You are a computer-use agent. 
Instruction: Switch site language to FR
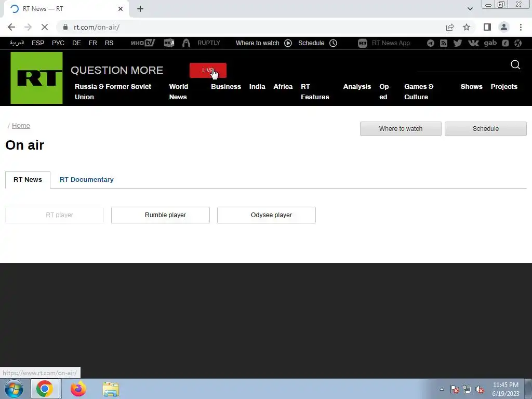tap(92, 43)
